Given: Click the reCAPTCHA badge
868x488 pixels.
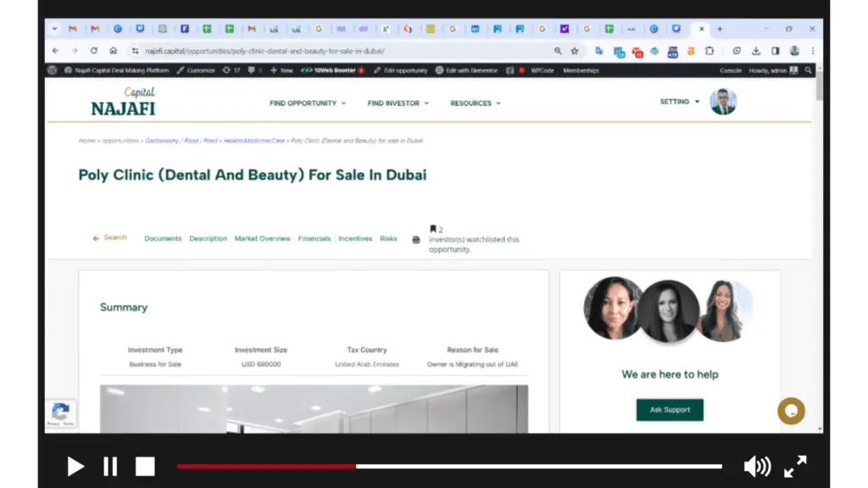Looking at the screenshot, I should point(60,413).
